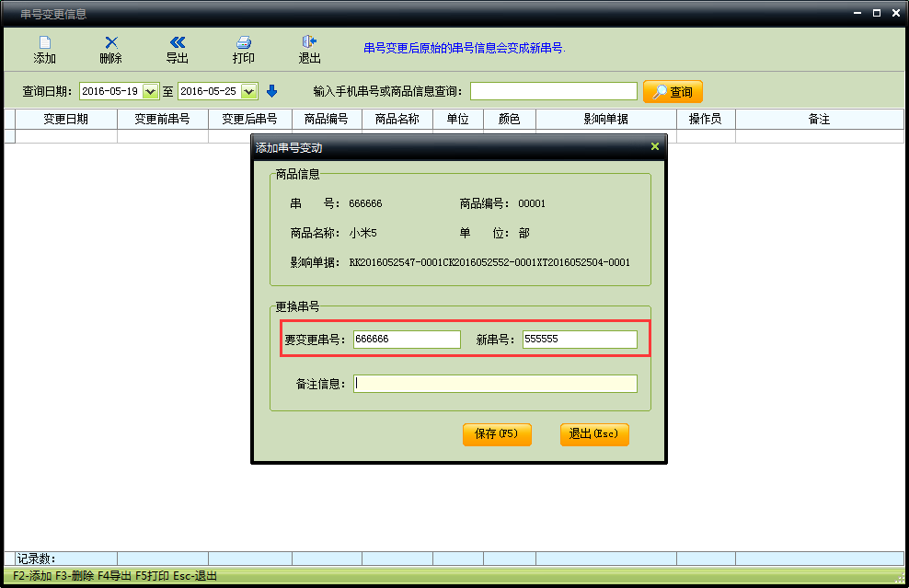The image size is (909, 588).
Task: Click the 单位 column header
Action: coord(458,119)
